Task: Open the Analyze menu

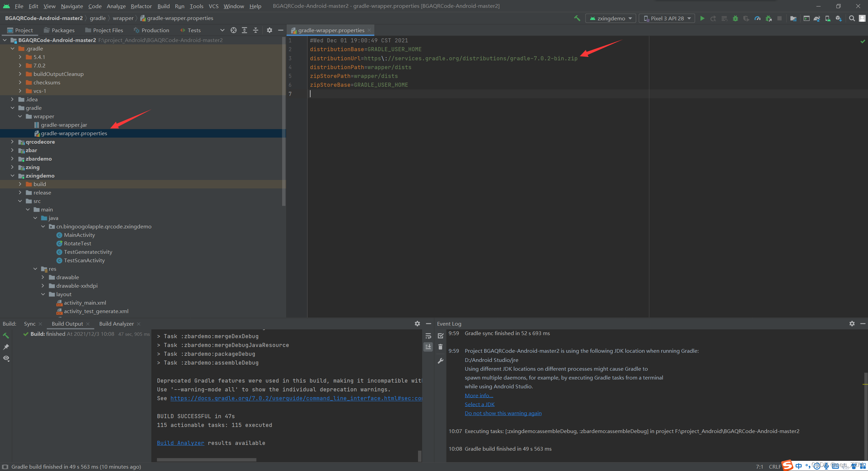Action: pyautogui.click(x=116, y=6)
